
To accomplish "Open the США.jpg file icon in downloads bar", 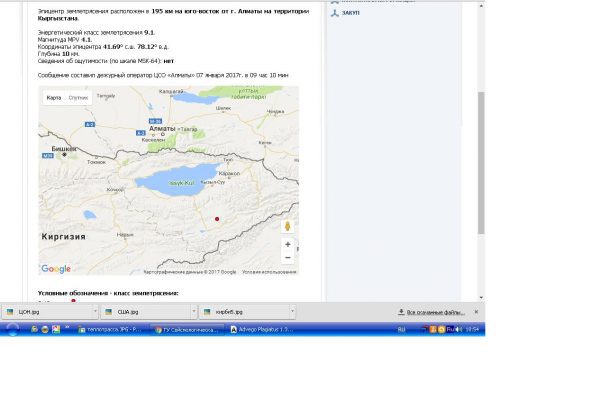I will tap(109, 312).
